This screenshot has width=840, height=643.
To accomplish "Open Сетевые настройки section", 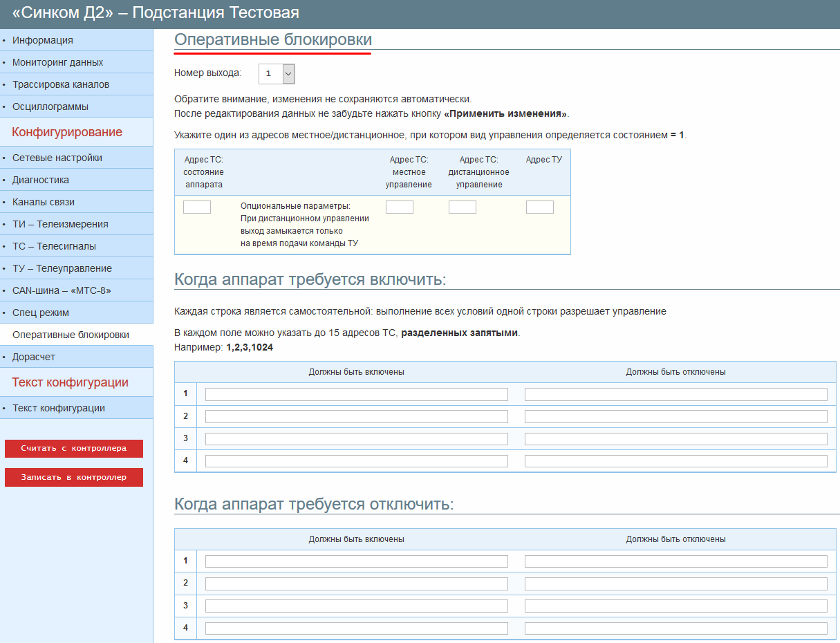I will [57, 158].
